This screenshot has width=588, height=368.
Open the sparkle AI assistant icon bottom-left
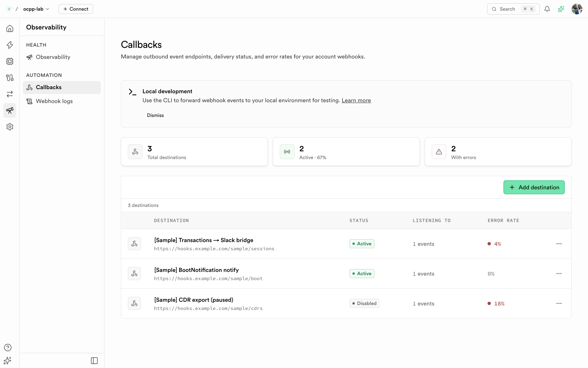tap(8, 360)
